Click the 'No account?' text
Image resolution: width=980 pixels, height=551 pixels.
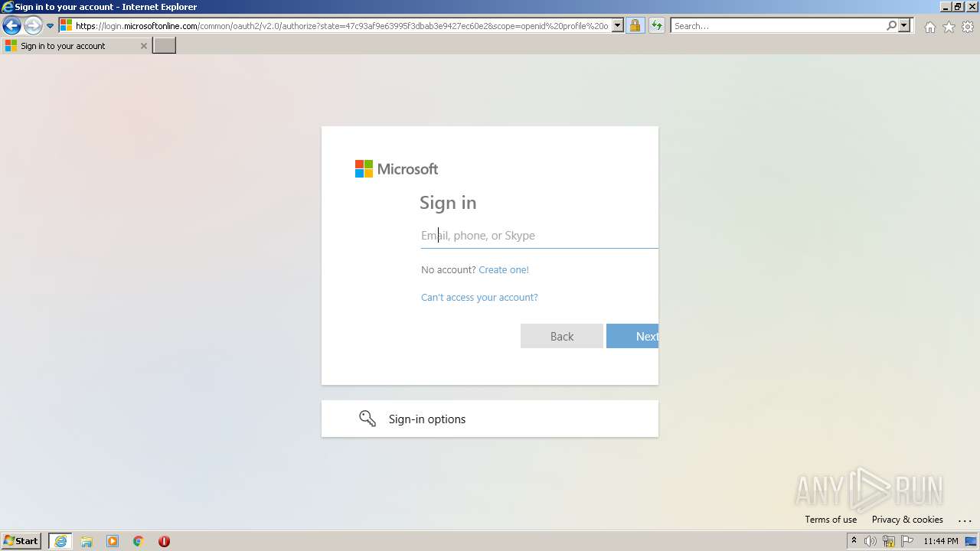pyautogui.click(x=449, y=269)
